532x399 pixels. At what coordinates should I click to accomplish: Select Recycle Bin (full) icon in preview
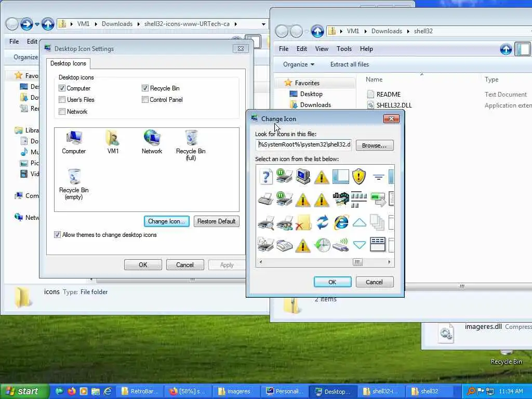pos(191,145)
